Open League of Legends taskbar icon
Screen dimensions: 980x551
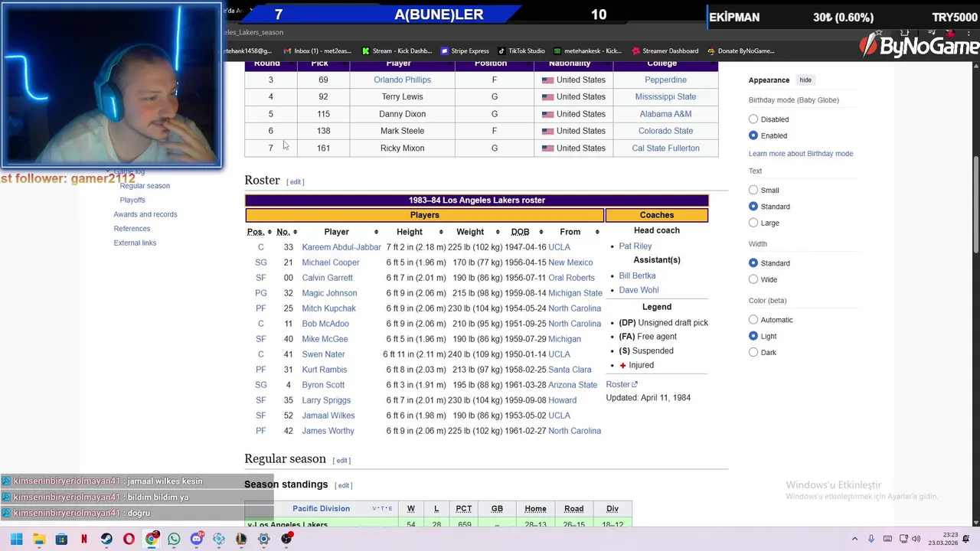click(x=241, y=539)
